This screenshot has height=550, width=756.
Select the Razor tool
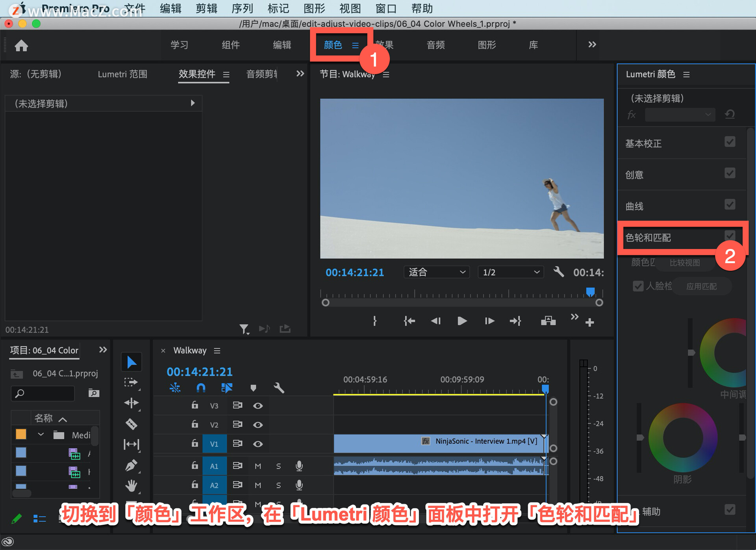click(x=131, y=424)
